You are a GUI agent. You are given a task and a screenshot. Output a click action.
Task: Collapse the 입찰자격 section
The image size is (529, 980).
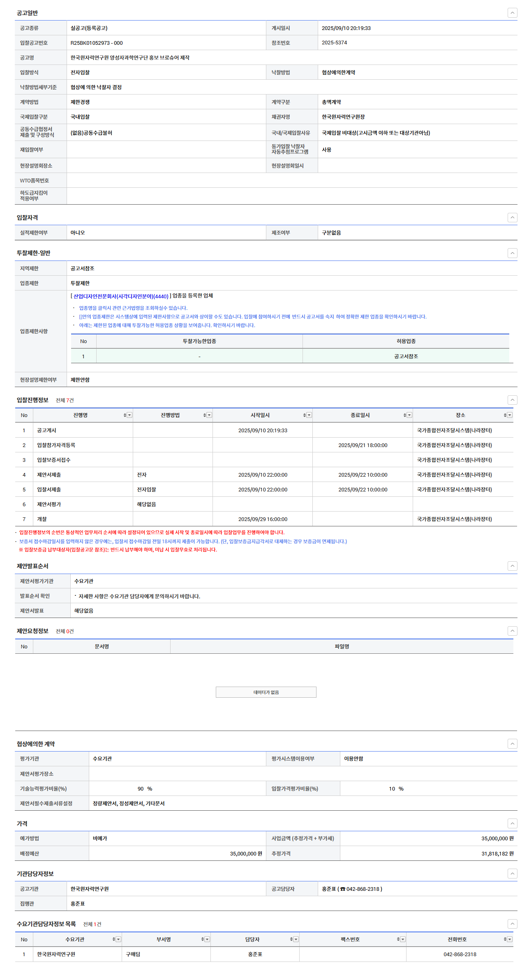[512, 217]
